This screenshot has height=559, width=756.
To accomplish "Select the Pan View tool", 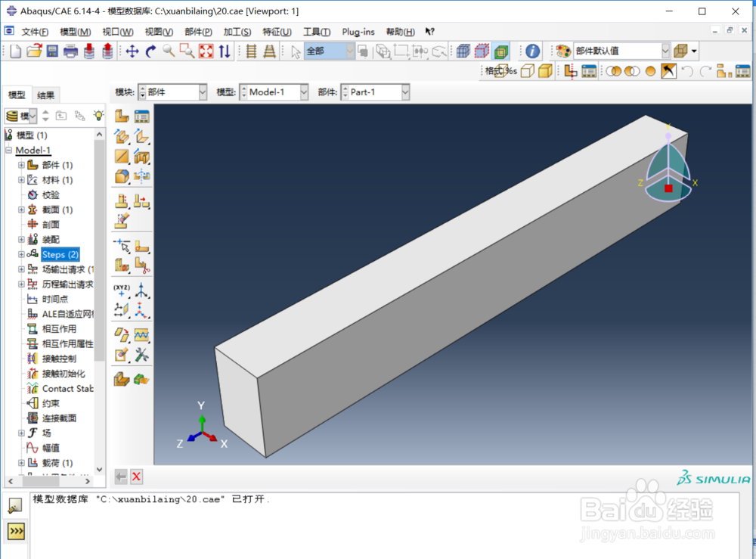I will (132, 51).
